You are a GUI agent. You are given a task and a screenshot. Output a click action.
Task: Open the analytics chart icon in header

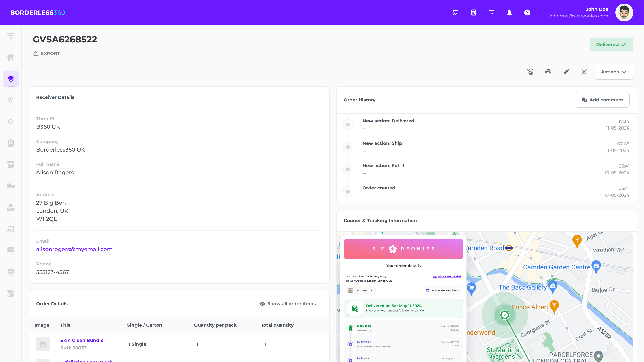[455, 13]
